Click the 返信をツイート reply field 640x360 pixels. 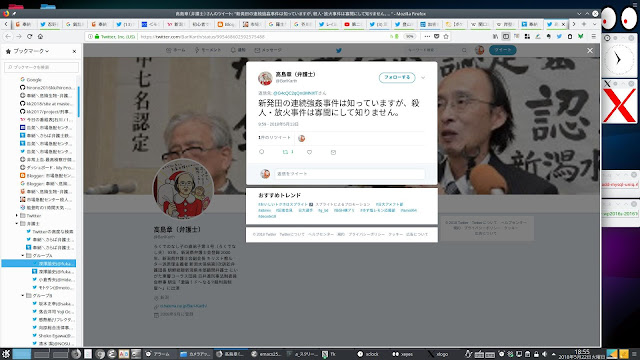tap(349, 174)
